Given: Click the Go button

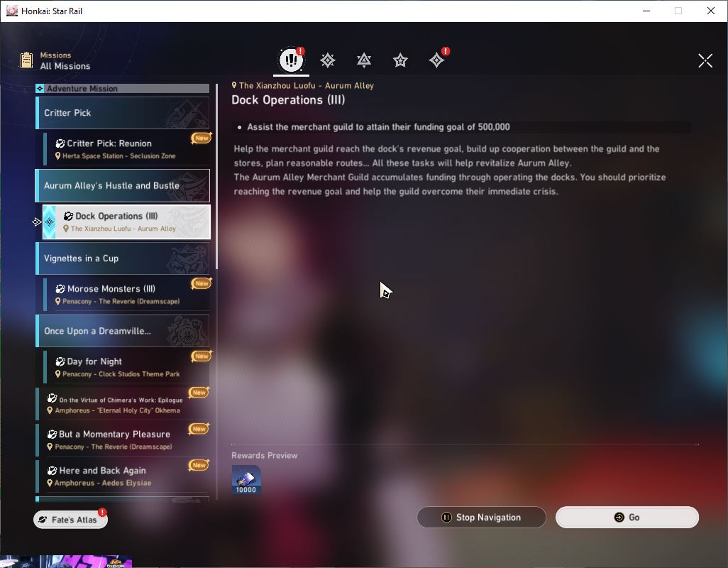Looking at the screenshot, I should 627,518.
